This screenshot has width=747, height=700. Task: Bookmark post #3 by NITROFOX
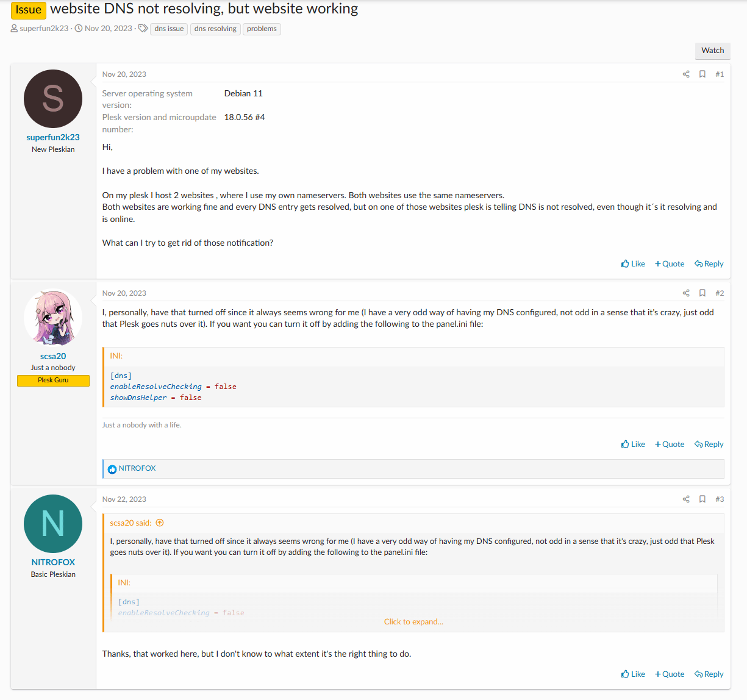(702, 499)
